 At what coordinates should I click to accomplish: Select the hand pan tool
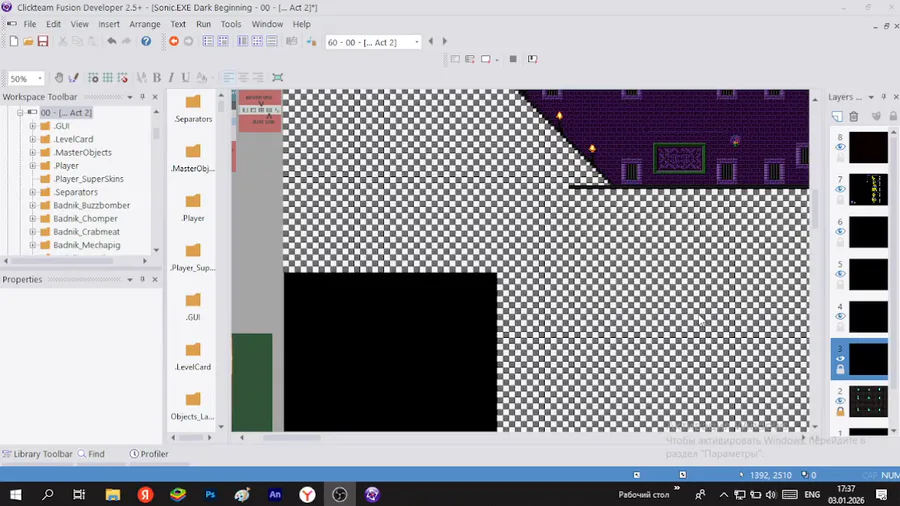pos(59,77)
